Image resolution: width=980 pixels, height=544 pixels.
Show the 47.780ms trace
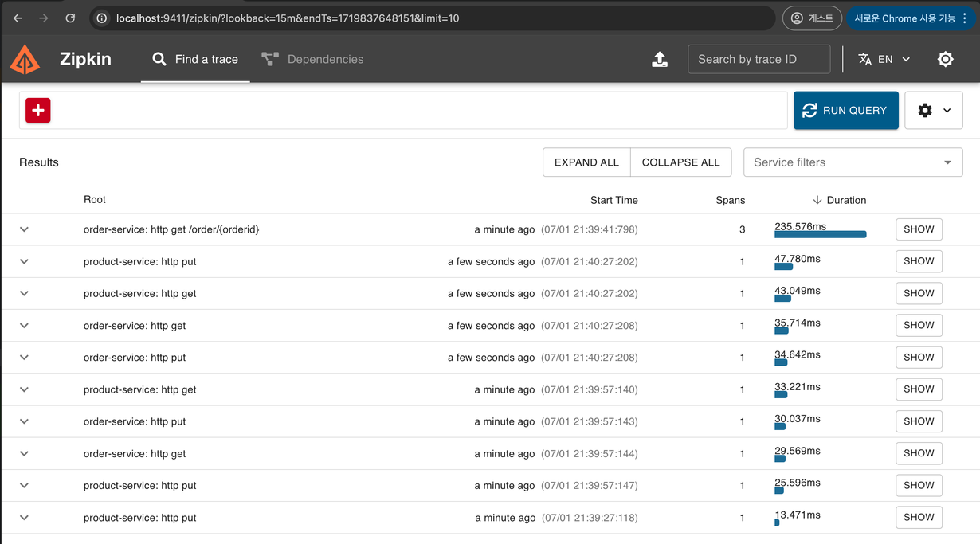point(919,261)
